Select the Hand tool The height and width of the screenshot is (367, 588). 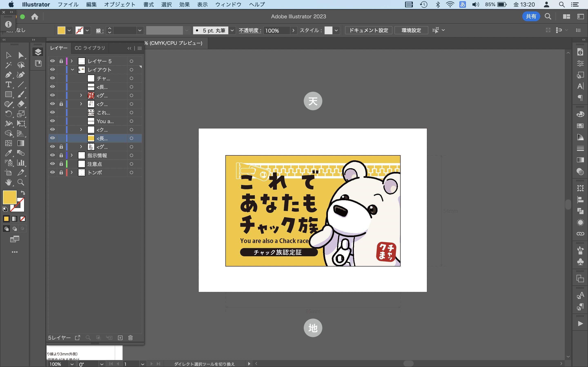8,182
